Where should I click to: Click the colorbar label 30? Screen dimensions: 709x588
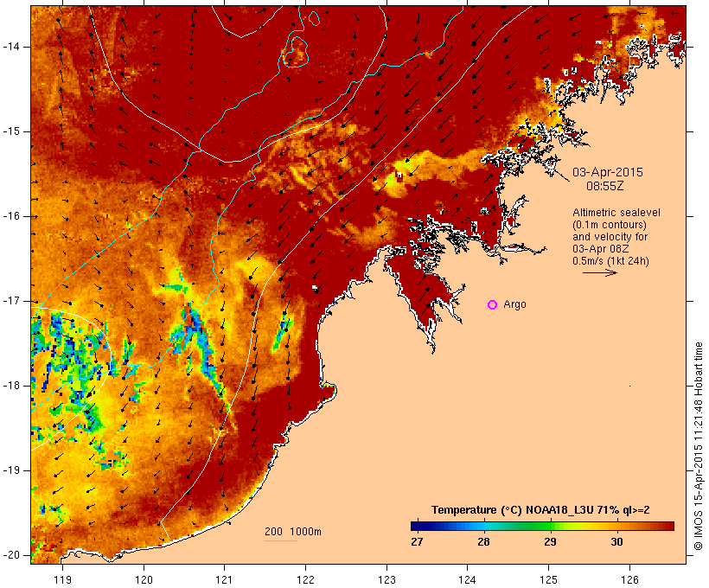click(616, 541)
